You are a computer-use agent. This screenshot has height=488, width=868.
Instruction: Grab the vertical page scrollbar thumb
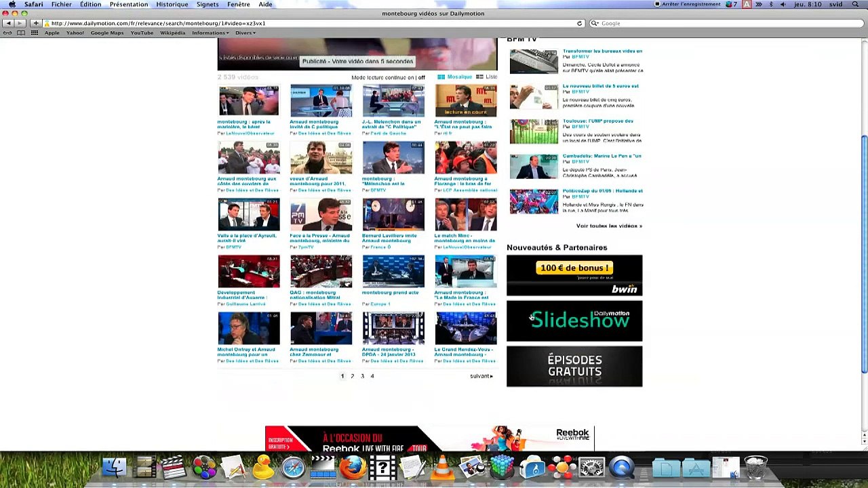tap(864, 253)
